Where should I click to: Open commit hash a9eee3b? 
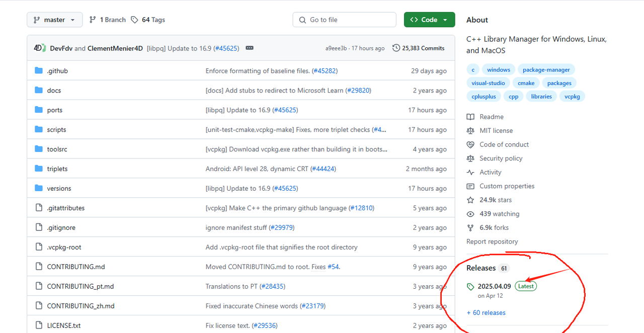click(336, 48)
